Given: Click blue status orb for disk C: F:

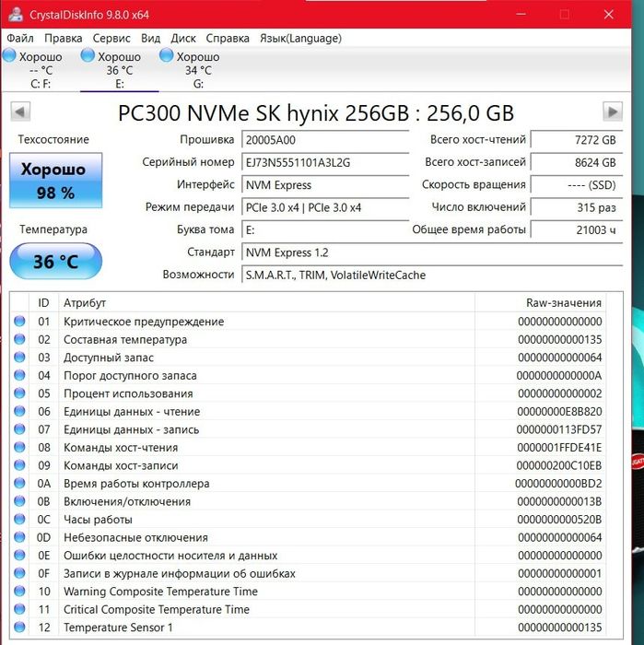Looking at the screenshot, I should coord(9,55).
